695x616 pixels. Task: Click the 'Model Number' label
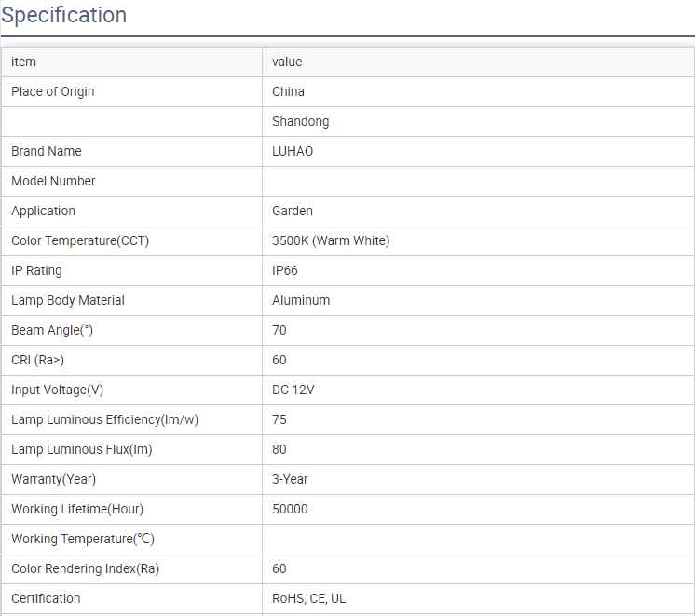(53, 181)
